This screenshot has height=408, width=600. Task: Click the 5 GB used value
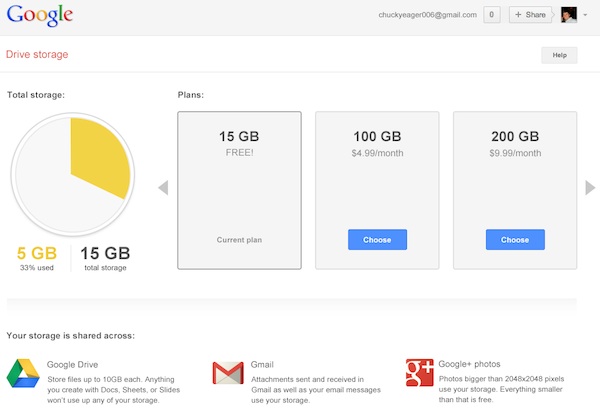point(37,253)
